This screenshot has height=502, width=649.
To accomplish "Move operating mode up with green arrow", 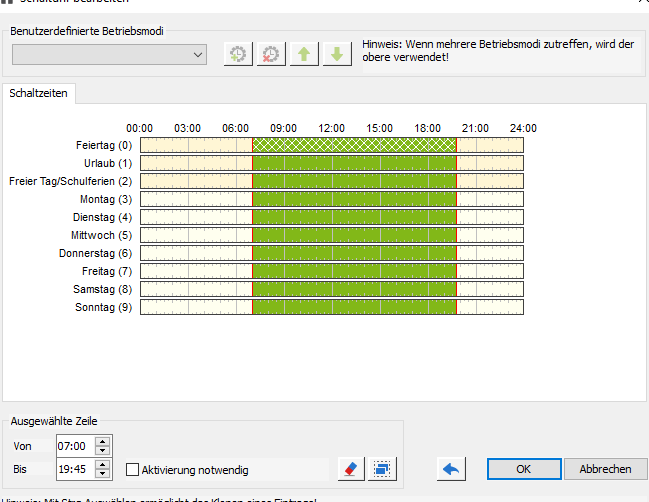I will click(x=304, y=54).
